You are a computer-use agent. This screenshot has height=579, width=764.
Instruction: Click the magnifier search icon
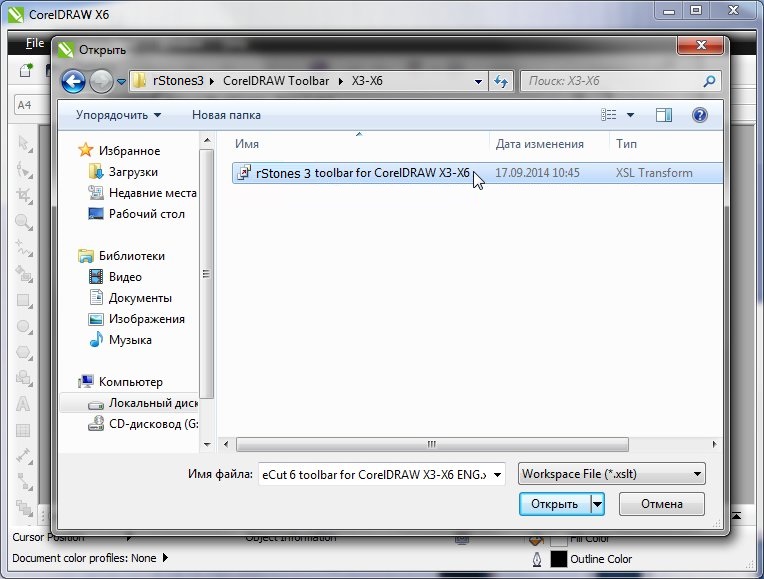709,81
